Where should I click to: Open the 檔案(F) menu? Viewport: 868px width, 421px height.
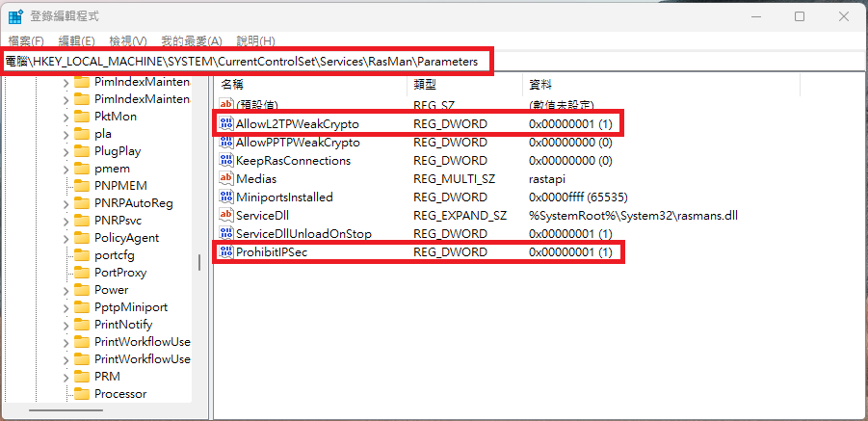26,40
